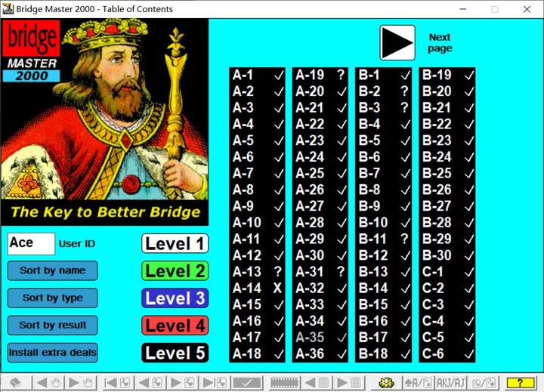Select Level 3 deals
This screenshot has width=544, height=392.
175,298
